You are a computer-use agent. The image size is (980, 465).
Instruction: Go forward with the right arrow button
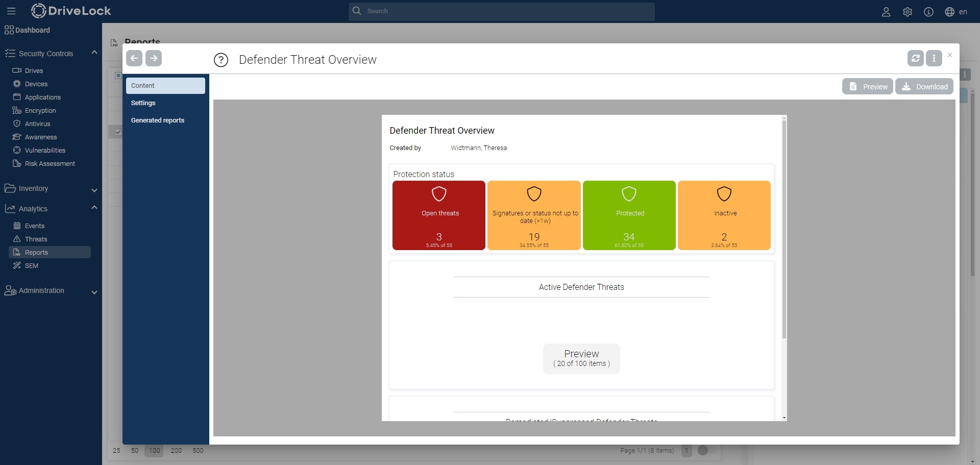[x=154, y=58]
